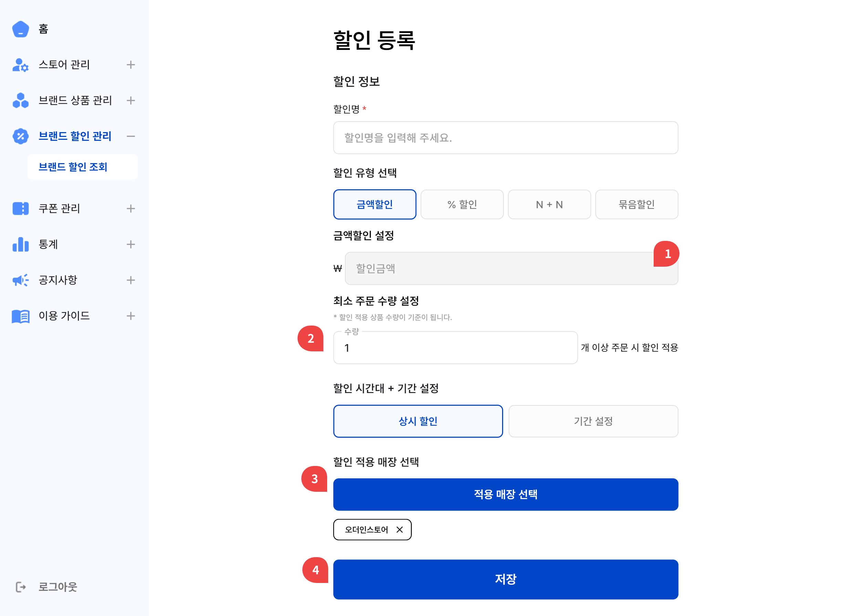Select the 금액할인 discount type
Image resolution: width=863 pixels, height=616 pixels.
pyautogui.click(x=375, y=204)
